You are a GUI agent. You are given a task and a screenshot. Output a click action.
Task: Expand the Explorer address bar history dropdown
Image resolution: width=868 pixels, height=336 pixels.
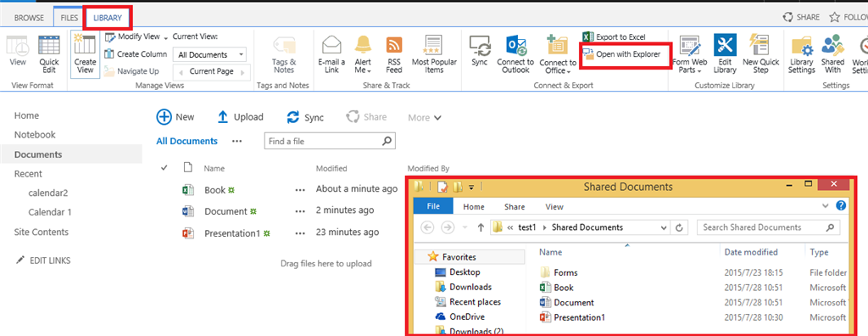coord(665,227)
